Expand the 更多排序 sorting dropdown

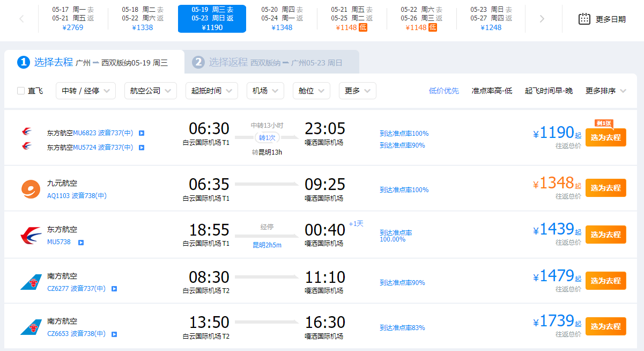click(x=605, y=91)
